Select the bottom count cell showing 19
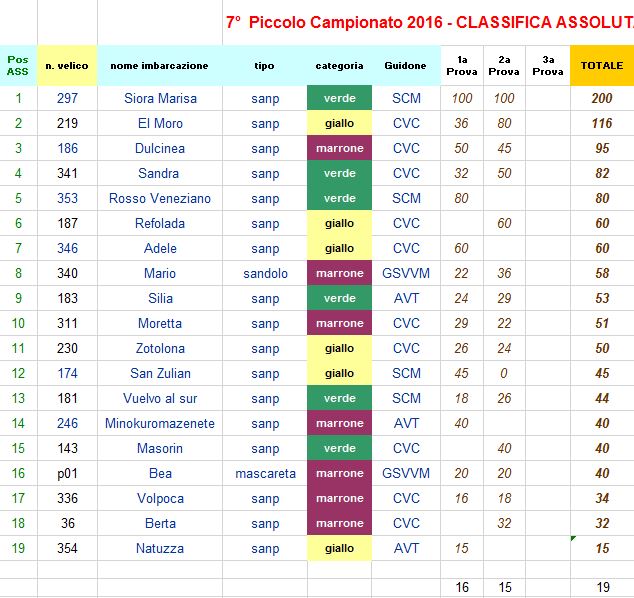Viewport: 634px width, 598px height. coord(602,587)
